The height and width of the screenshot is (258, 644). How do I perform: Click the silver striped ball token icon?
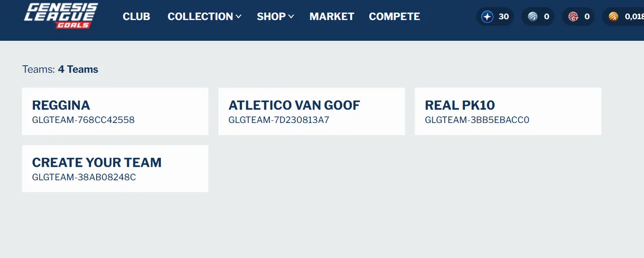tap(533, 17)
